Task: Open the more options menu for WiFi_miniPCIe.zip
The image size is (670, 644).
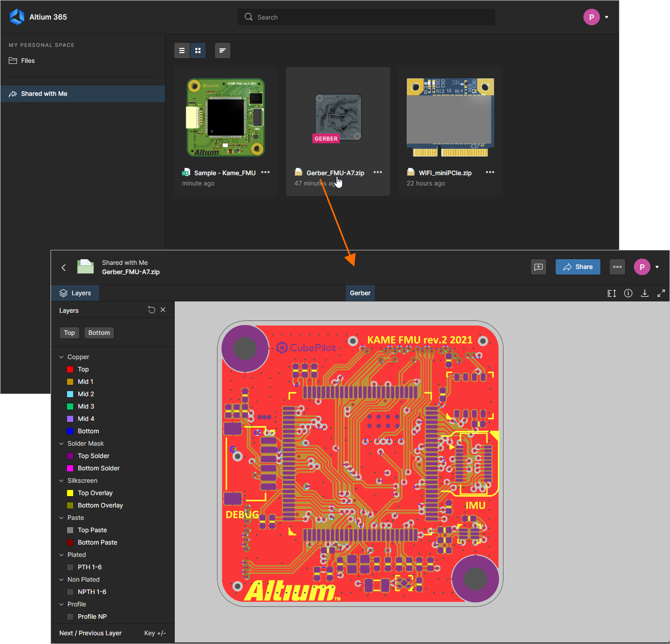Action: 490,172
